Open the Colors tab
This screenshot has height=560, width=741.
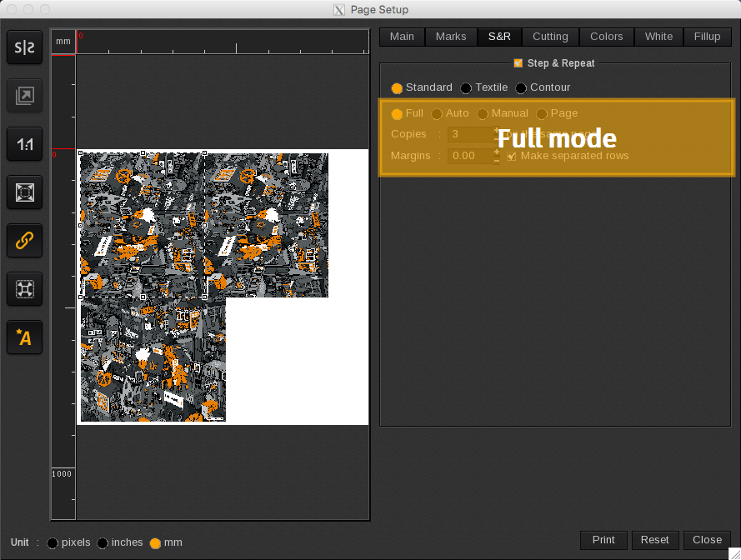606,37
